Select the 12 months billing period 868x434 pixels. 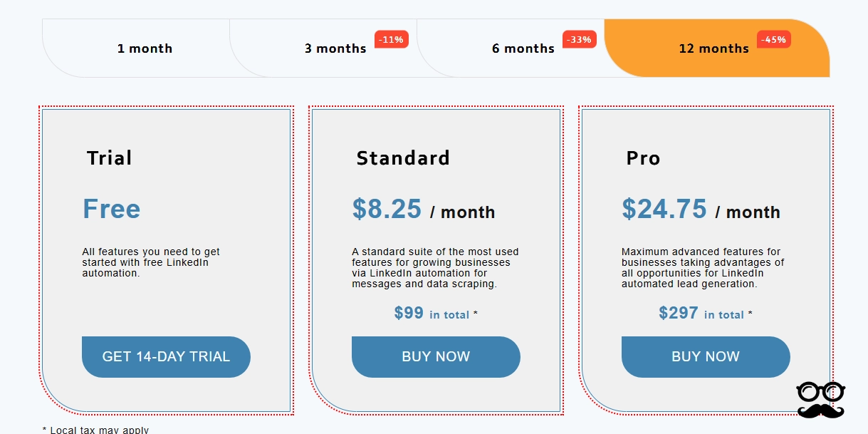(x=712, y=48)
